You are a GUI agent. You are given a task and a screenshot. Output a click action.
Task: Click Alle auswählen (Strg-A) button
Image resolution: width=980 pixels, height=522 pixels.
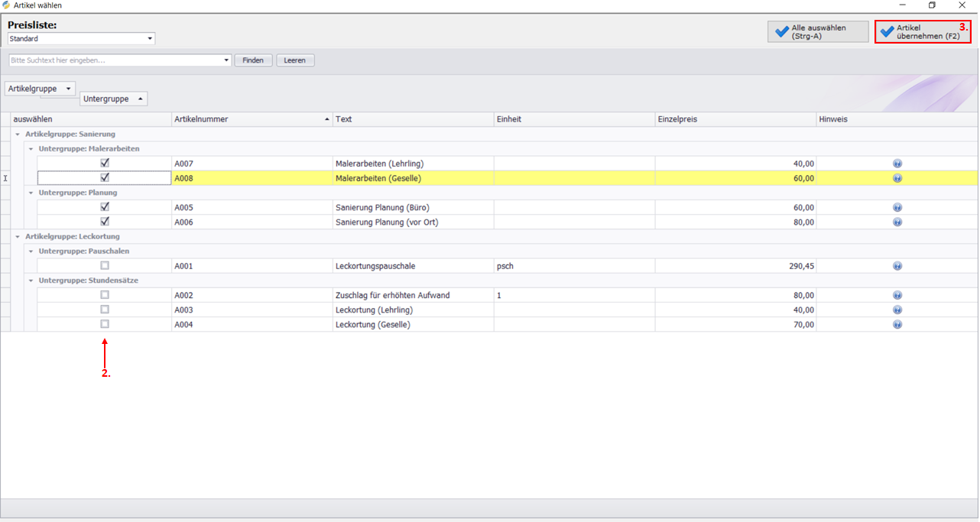pos(818,32)
